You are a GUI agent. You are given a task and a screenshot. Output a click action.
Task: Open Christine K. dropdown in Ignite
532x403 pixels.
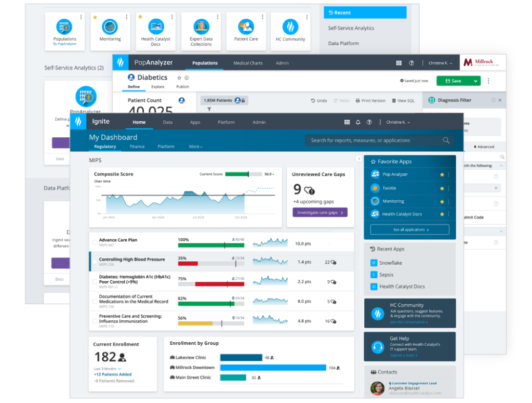[398, 122]
